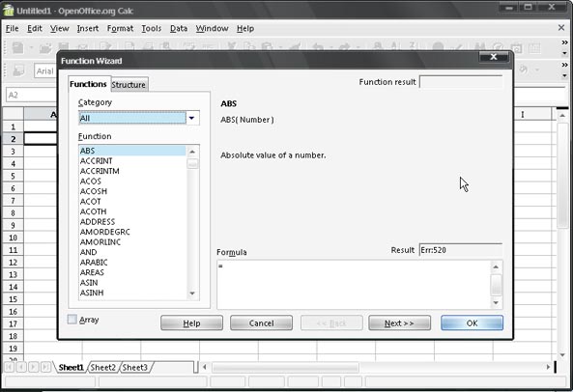Click function list scroll up arrow
The width and height of the screenshot is (573, 392).
tap(192, 152)
